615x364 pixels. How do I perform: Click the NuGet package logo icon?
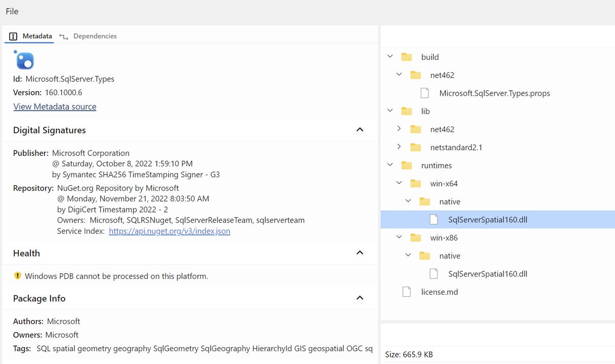pos(24,60)
